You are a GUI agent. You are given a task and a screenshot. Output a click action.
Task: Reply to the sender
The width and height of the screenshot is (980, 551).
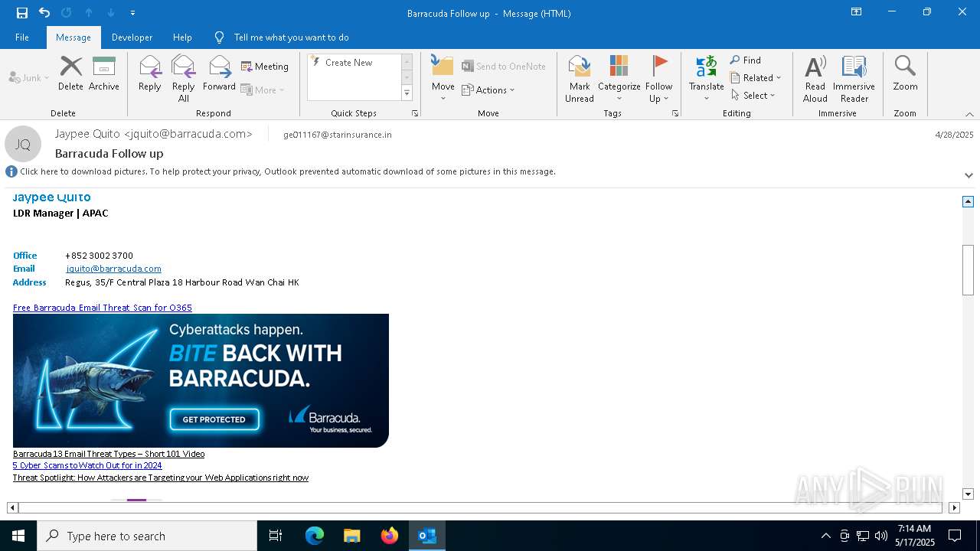point(150,73)
